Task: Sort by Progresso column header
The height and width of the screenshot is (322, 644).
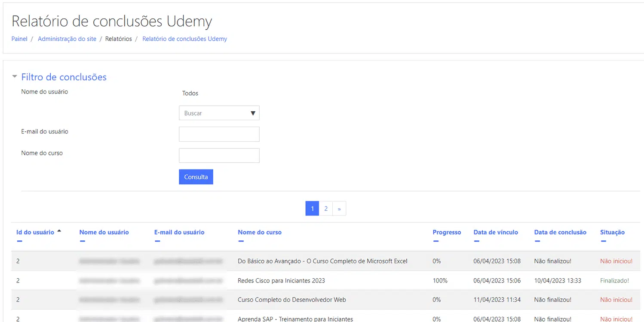Action: [447, 232]
